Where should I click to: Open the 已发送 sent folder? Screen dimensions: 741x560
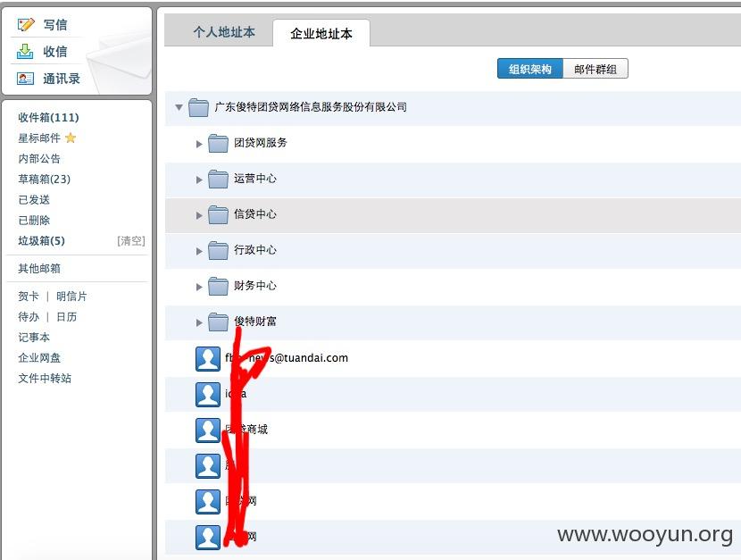pos(34,199)
